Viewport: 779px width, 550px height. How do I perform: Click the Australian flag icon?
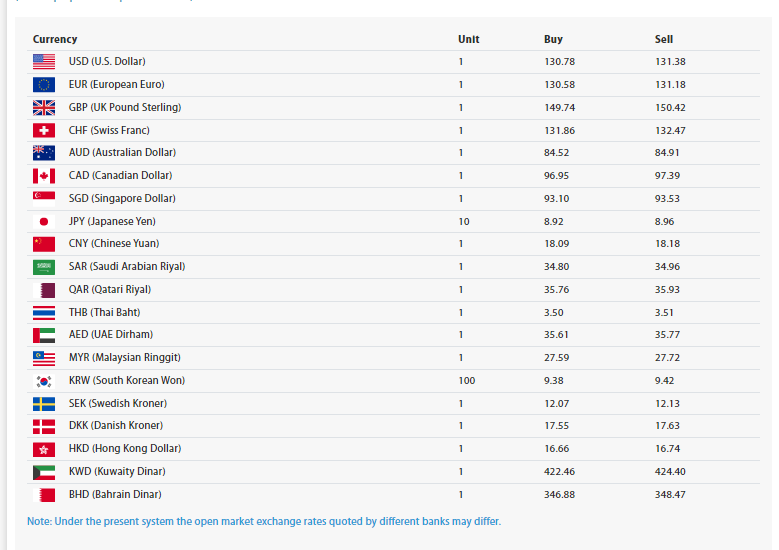(44, 153)
